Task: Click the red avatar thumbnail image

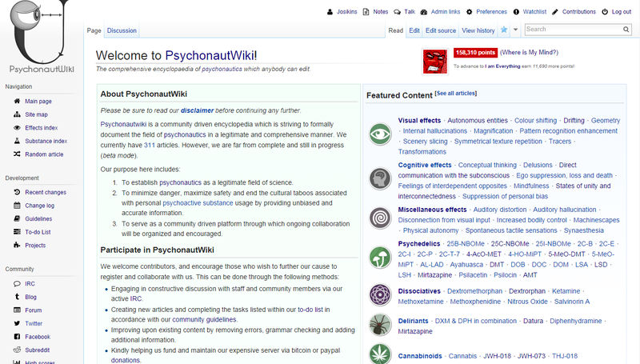Action: click(436, 62)
